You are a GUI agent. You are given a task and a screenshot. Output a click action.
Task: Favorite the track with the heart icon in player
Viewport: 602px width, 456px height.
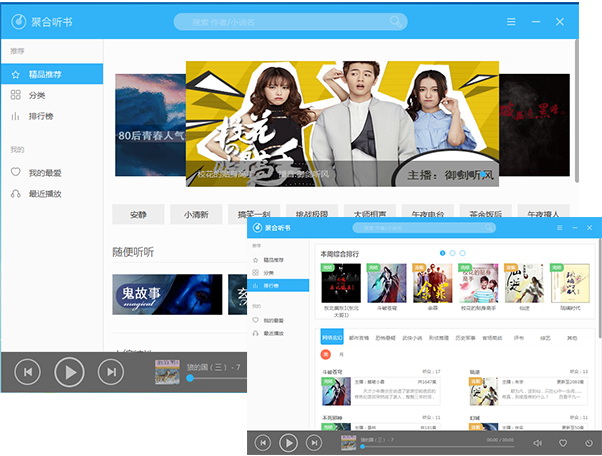563,443
